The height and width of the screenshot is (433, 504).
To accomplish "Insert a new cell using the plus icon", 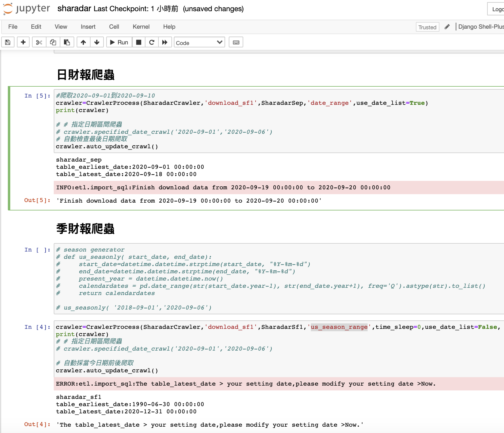I will (x=23, y=42).
